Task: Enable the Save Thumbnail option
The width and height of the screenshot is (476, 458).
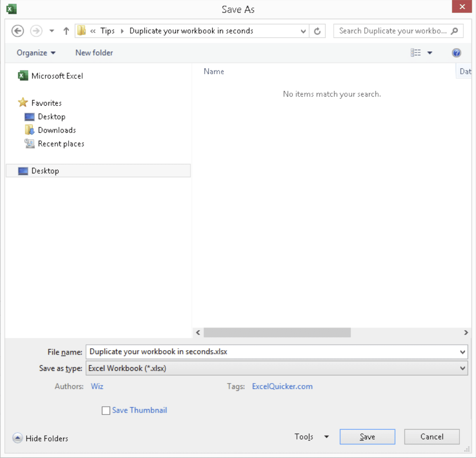Action: tap(106, 410)
